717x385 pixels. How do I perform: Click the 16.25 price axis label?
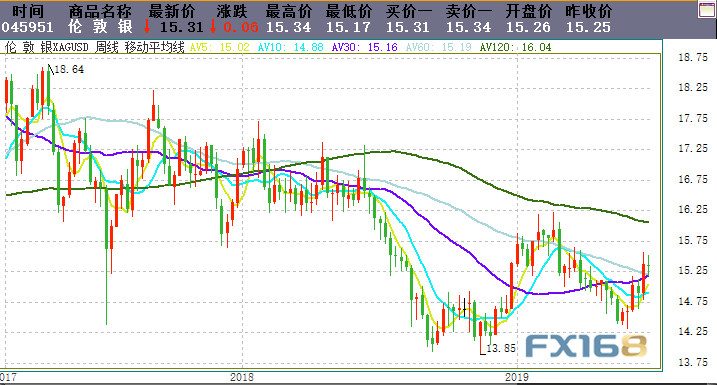tap(693, 209)
